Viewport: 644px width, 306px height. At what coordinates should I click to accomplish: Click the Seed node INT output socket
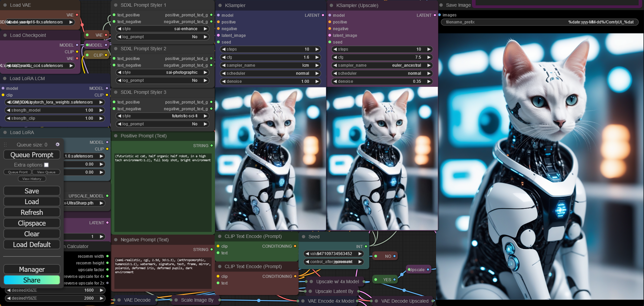click(366, 246)
